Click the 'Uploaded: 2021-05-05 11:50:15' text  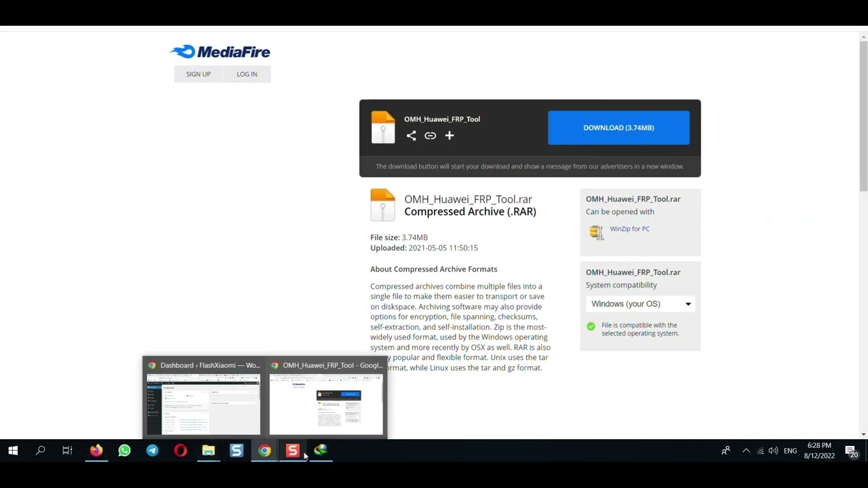click(x=424, y=247)
